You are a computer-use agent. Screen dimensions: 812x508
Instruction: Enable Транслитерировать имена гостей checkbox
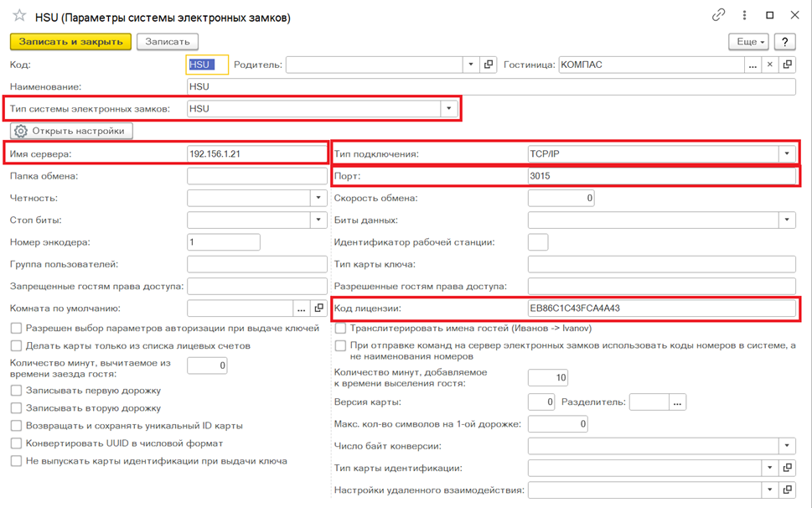[340, 328]
